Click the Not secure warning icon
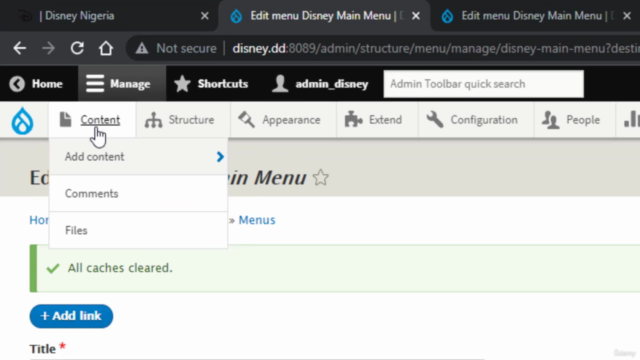This screenshot has width=640, height=360. coord(142,49)
